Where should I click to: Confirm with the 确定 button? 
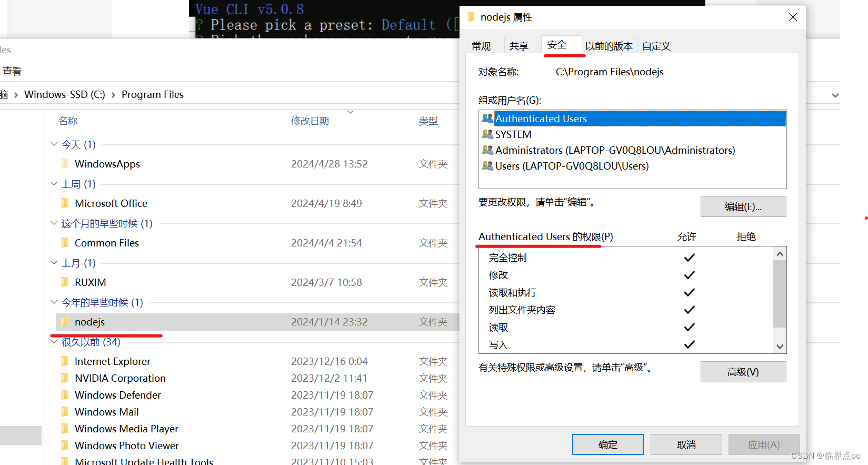[608, 444]
